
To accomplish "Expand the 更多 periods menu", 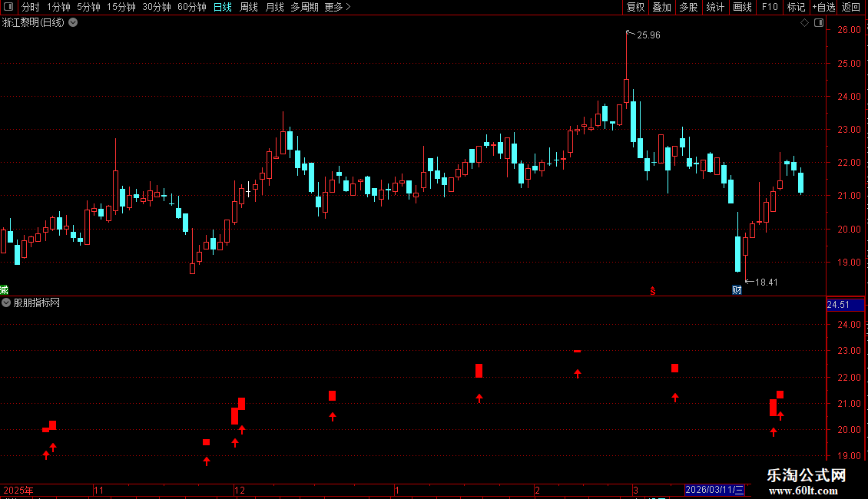I will click(337, 7).
